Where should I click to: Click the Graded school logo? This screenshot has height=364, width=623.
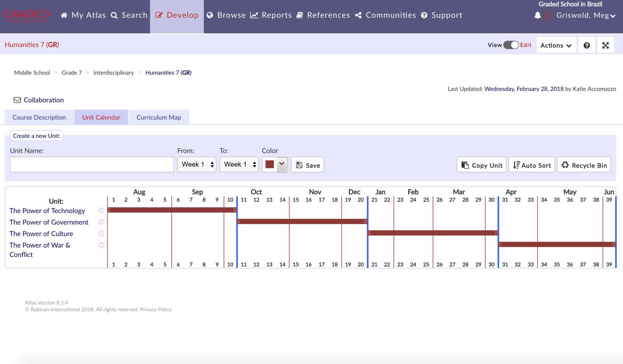tap(27, 15)
